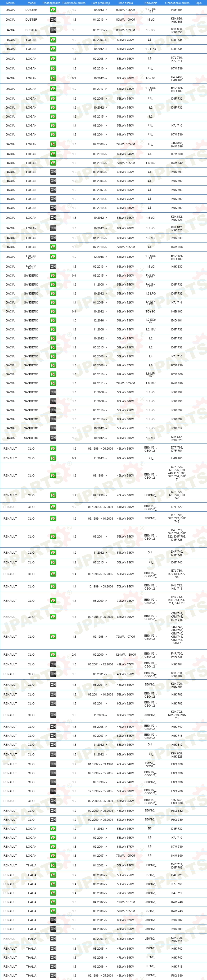Select petrol icon in Logan MCV 1.0 SCe row
Image resolution: width=207 pixels, height=980 pixels.
click(x=53, y=257)
